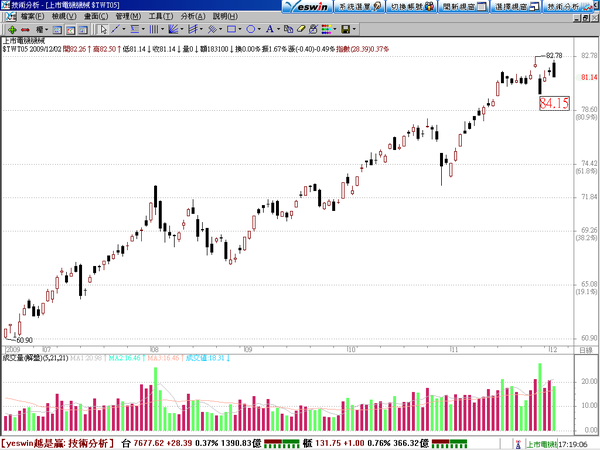Open the 管理(M) menu
Screen dimensions: 600x450
(128, 16)
